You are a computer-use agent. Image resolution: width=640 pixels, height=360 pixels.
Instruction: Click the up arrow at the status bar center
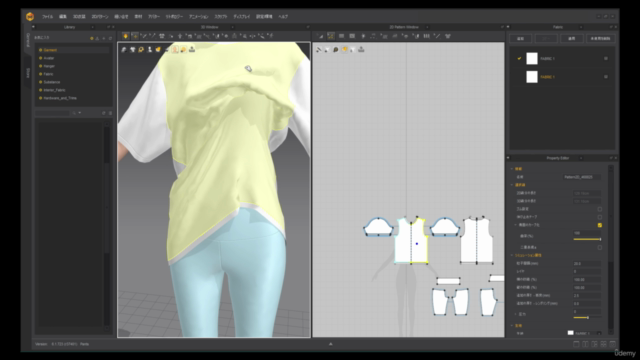pos(331,344)
